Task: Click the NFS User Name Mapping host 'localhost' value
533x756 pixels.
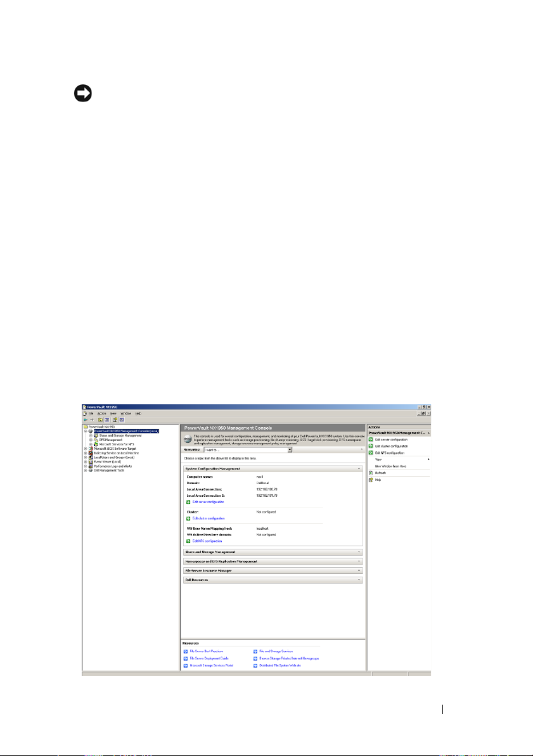Action: (262, 529)
